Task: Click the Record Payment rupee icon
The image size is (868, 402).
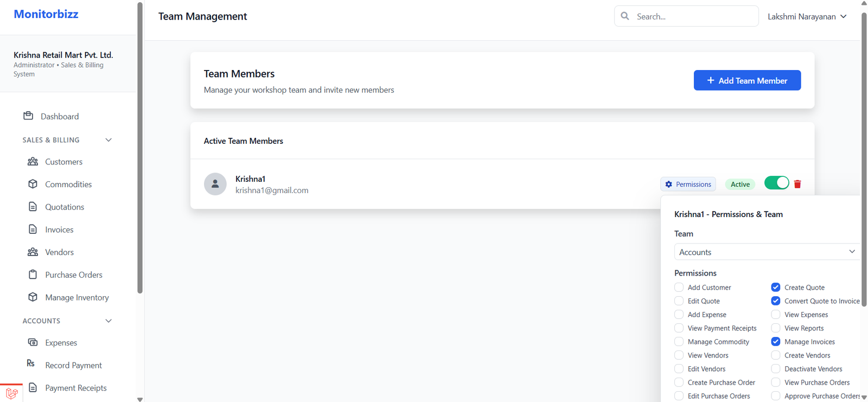Action: point(31,363)
